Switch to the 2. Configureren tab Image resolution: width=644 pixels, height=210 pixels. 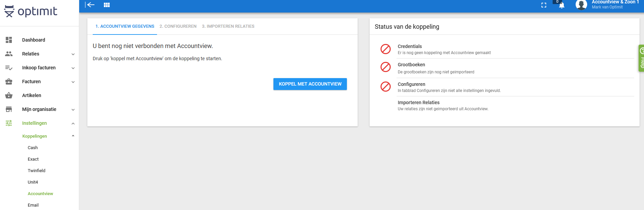coord(178,26)
